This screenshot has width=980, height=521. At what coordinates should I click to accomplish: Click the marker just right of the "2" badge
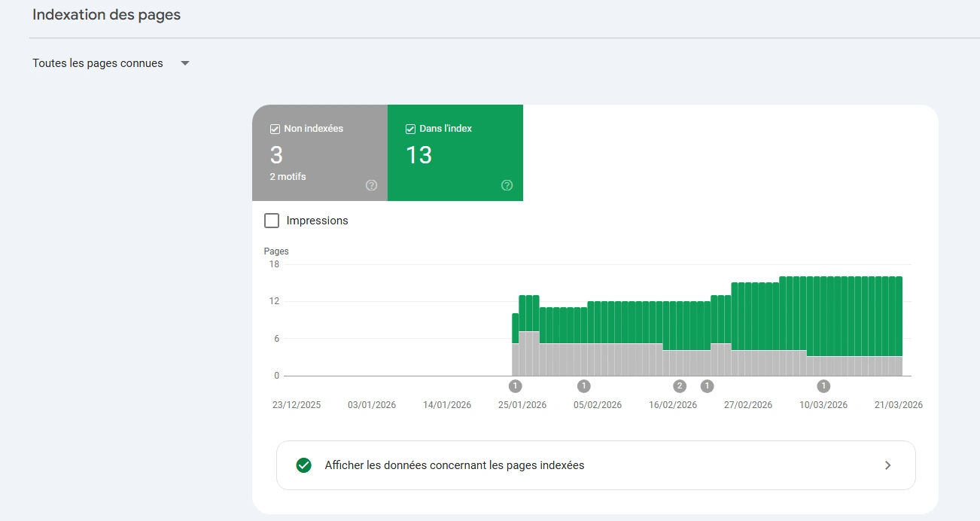[x=707, y=386]
